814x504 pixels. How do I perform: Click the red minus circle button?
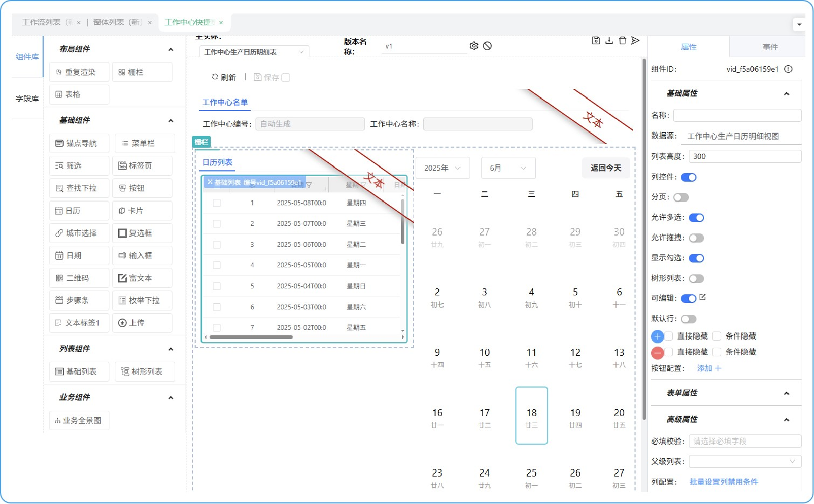point(657,353)
